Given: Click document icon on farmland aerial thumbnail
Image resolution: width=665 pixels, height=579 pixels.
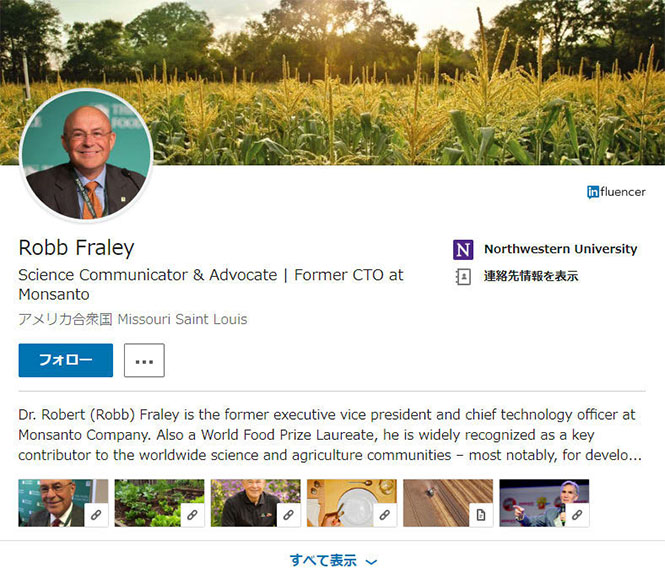Looking at the screenshot, I should point(481,515).
